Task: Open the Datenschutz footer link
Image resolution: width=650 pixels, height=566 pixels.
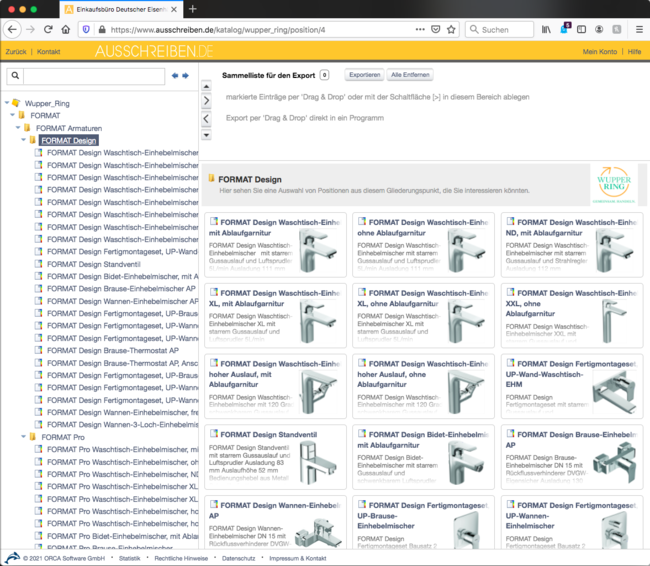Action: pyautogui.click(x=238, y=559)
